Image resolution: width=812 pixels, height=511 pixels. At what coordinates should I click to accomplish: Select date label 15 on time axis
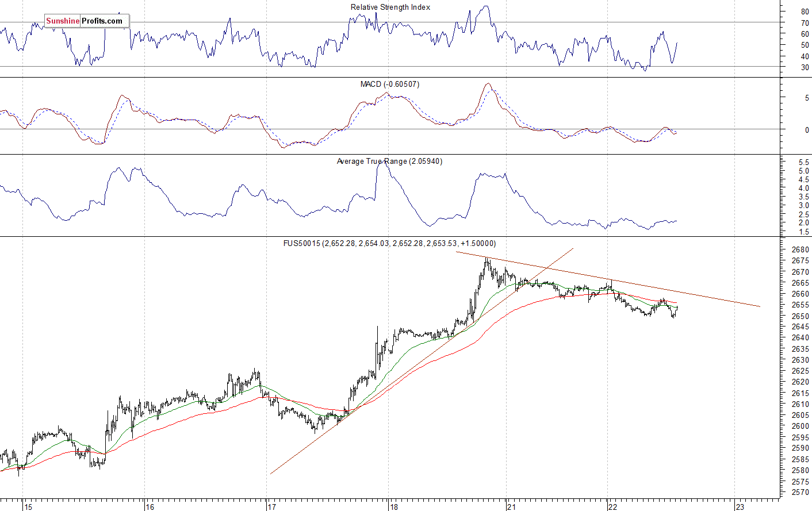(x=28, y=507)
